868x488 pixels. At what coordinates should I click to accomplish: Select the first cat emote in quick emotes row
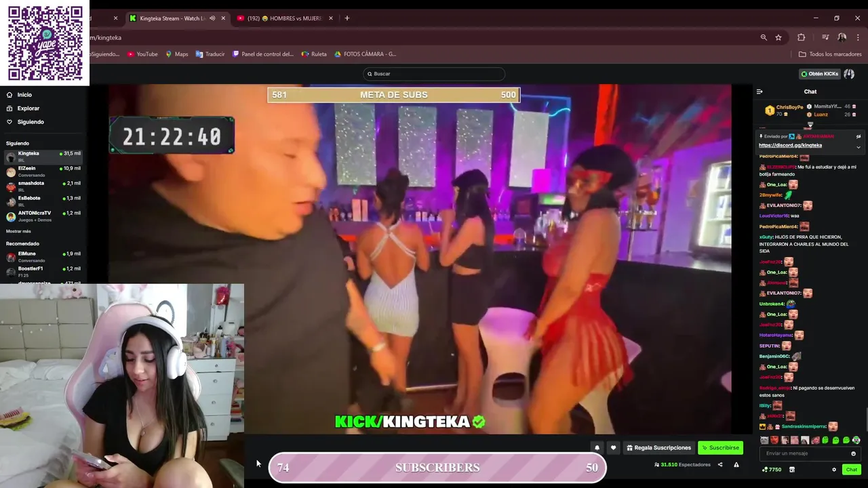(x=764, y=441)
